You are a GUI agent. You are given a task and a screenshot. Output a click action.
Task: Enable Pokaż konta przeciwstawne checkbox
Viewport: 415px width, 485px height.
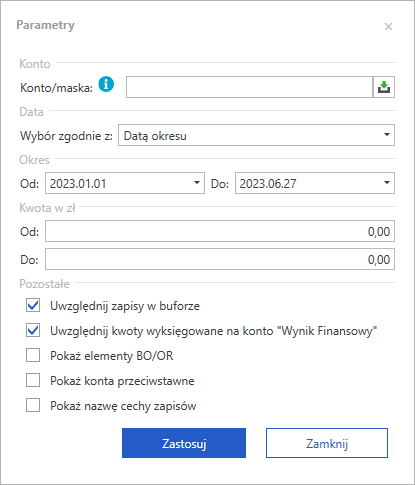[x=33, y=380]
